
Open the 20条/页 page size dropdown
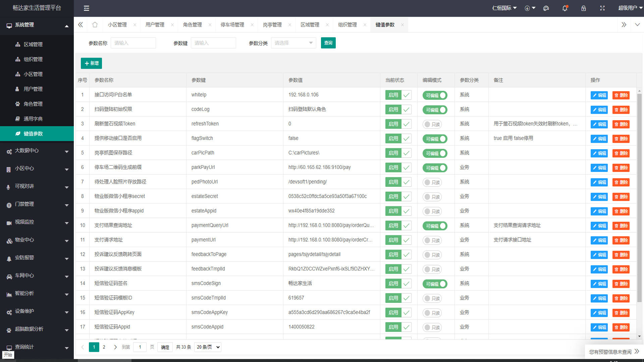tap(208, 347)
